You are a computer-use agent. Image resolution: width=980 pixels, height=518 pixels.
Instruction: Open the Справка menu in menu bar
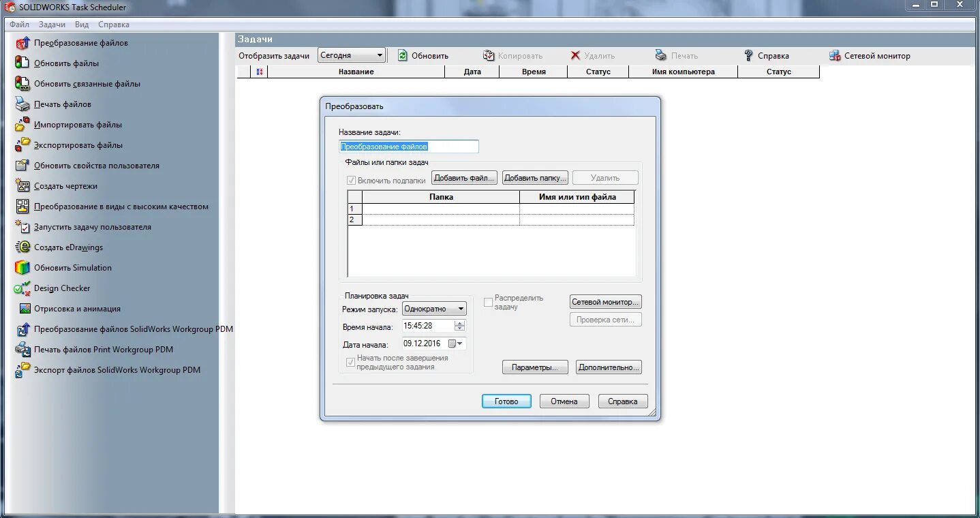114,25
